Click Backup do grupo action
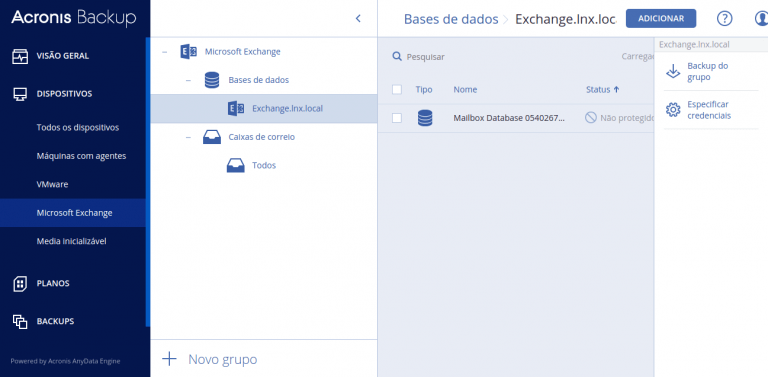 pos(708,71)
